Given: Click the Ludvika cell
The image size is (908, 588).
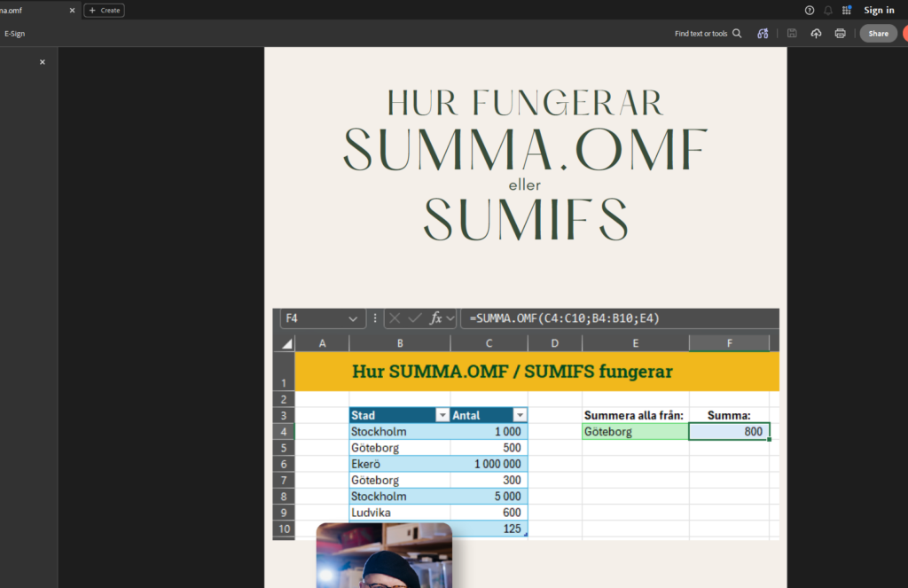Looking at the screenshot, I should coord(400,513).
